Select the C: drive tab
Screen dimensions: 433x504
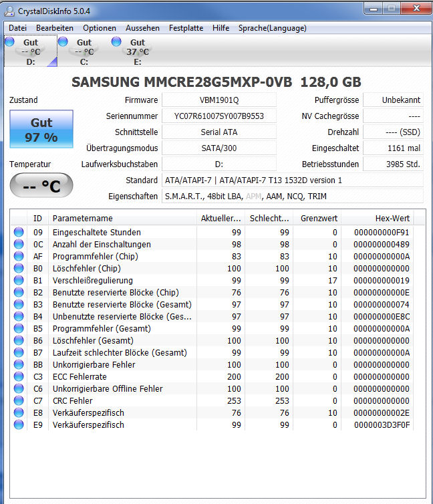pos(84,51)
